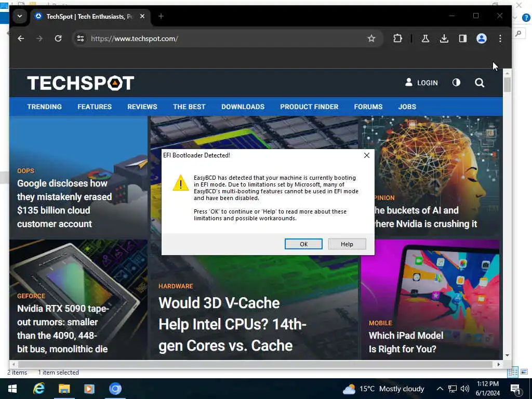Switch File Explorer to details view icon
Viewport: 532px width, 399px height.
513,372
